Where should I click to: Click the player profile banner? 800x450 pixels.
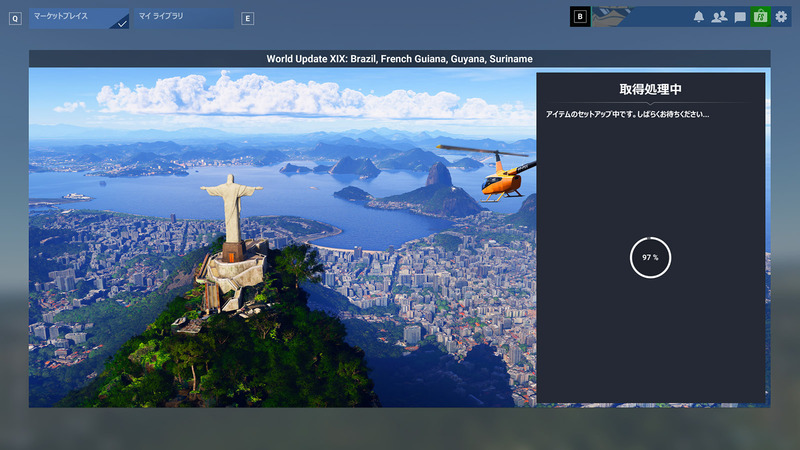point(640,16)
